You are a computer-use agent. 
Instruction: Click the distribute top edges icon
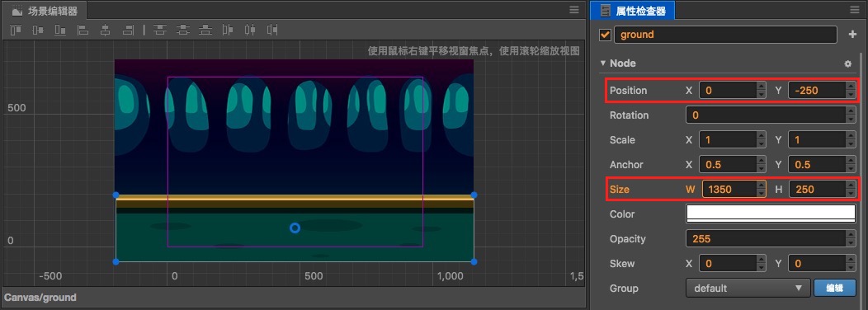[160, 30]
